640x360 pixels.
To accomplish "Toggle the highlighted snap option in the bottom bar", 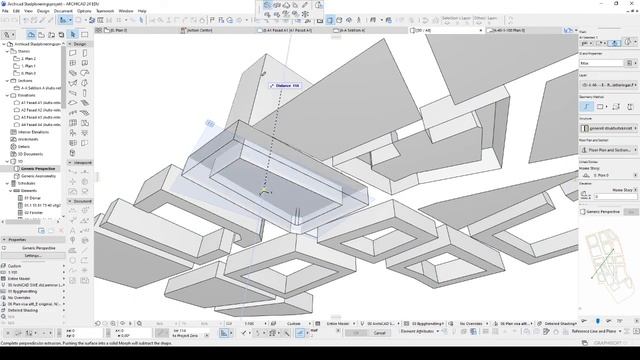I will pos(300,333).
